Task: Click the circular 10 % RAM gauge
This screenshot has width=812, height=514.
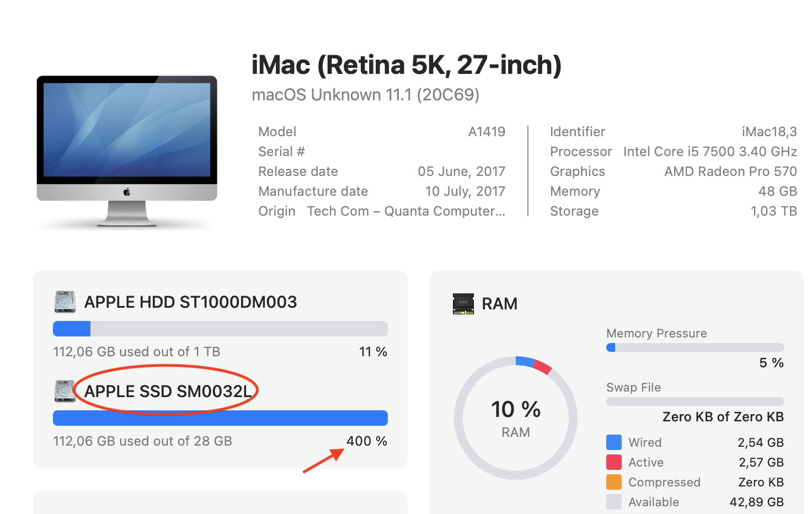Action: (516, 418)
